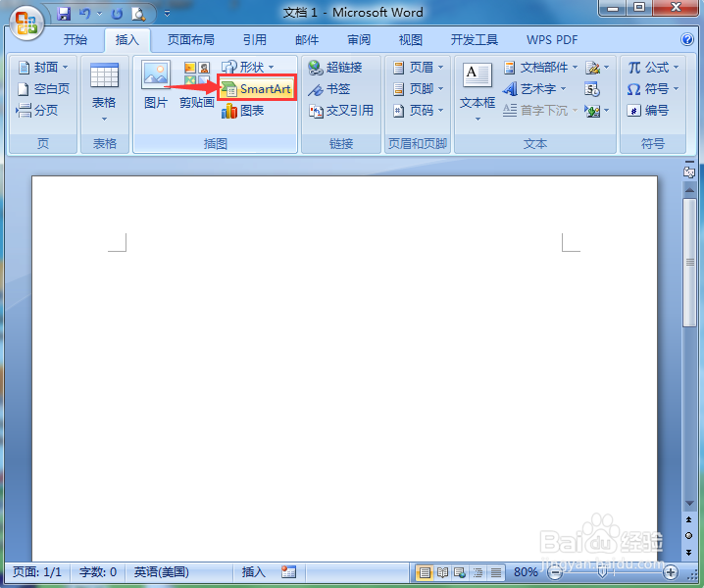Toggle the ruler above the scrollbar
Image resolution: width=704 pixels, height=588 pixels.
689,171
